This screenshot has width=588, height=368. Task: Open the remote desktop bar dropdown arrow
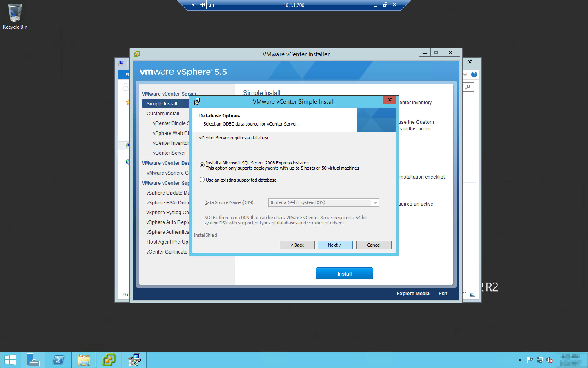coord(193,5)
